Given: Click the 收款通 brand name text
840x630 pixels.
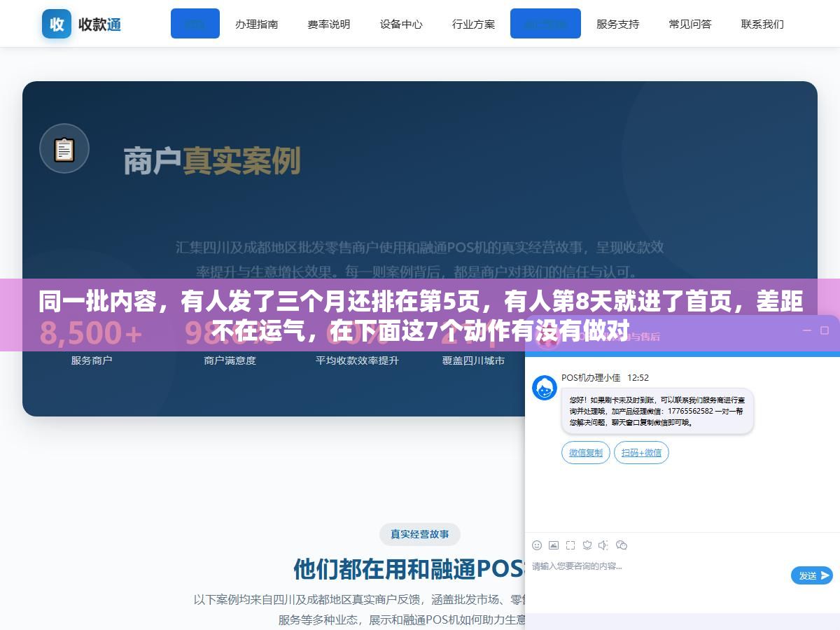Looking at the screenshot, I should point(99,24).
